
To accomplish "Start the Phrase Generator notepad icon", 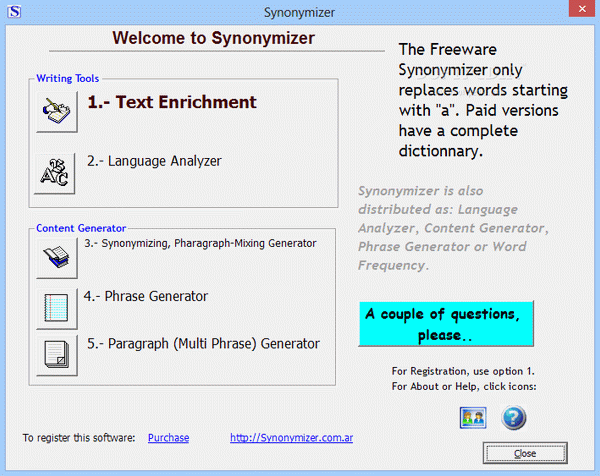I will point(57,308).
